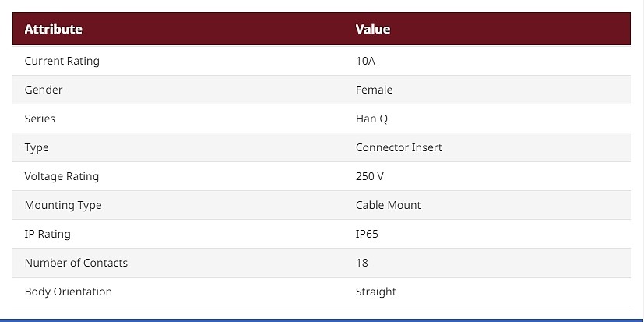644x322 pixels.
Task: Select the Mounting Type label
Action: (63, 206)
